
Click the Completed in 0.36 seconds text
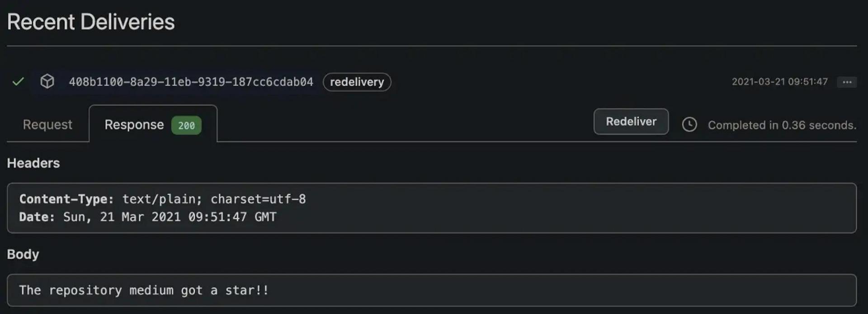[782, 125]
